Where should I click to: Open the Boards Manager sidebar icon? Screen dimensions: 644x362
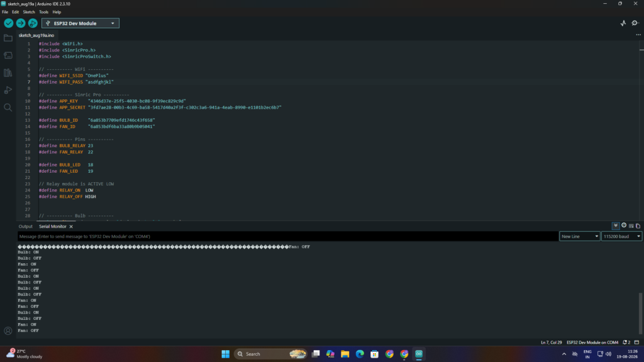point(8,55)
